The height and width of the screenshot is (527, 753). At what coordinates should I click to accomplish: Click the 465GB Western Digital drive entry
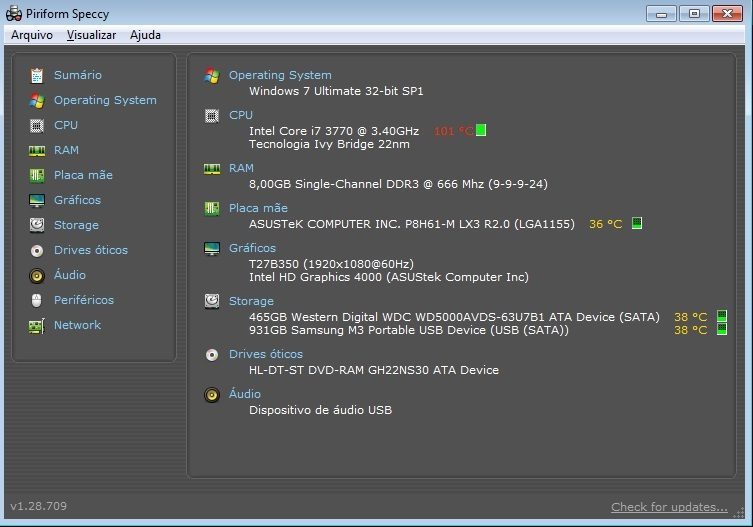click(x=454, y=317)
